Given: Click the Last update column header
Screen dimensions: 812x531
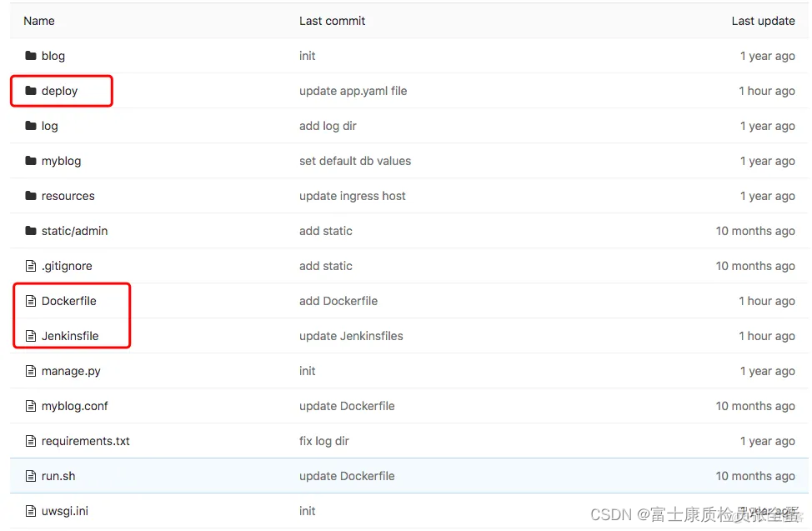Looking at the screenshot, I should (x=763, y=21).
